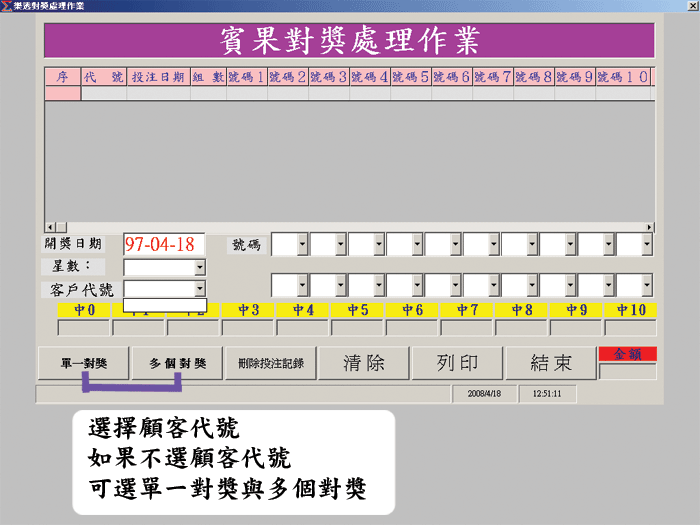Viewport: 700px width, 525px height.
Task: Open the first 號碼 dropdown in top row
Action: point(302,244)
